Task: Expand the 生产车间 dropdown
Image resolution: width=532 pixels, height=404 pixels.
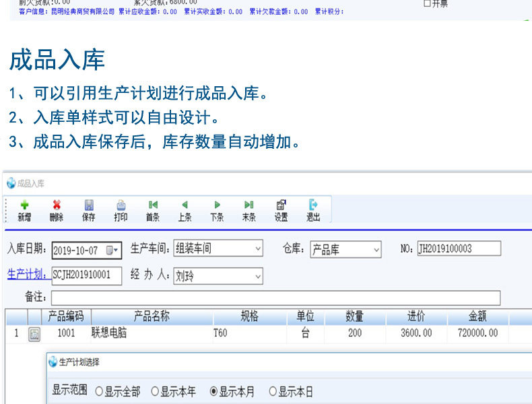Action: (258, 248)
